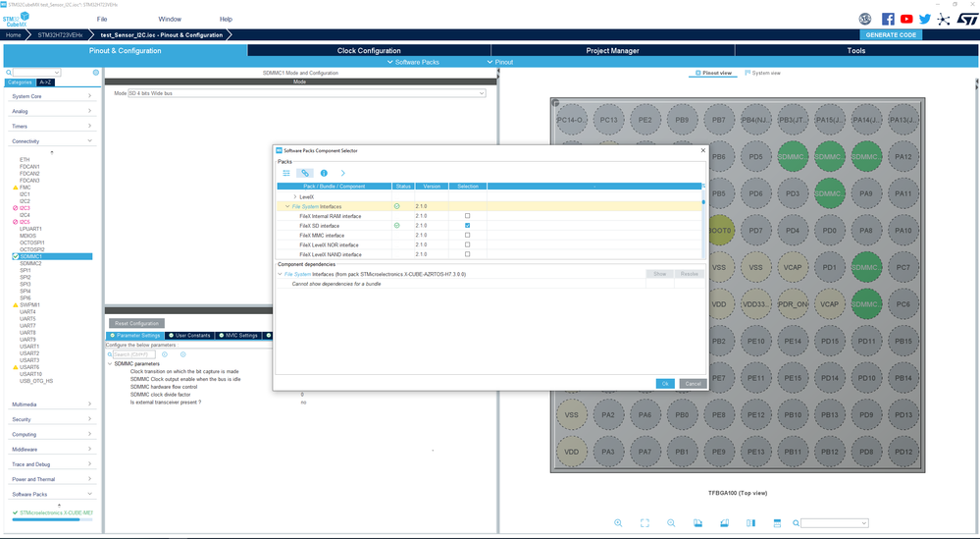Viewport: 980px width, 539px height.
Task: Rotate chip counter-clockwise icon under pinout
Action: point(724,522)
